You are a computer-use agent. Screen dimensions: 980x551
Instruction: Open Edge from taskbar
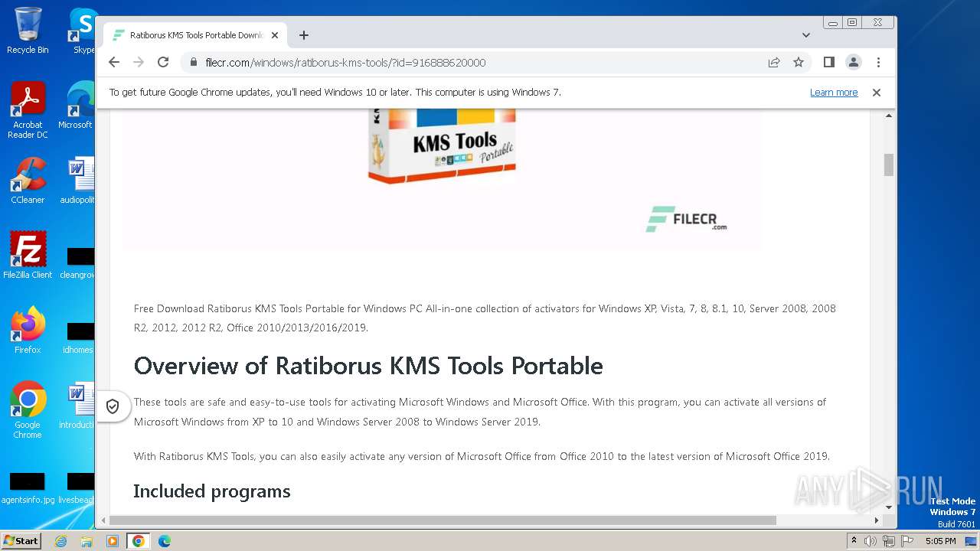[x=165, y=541]
